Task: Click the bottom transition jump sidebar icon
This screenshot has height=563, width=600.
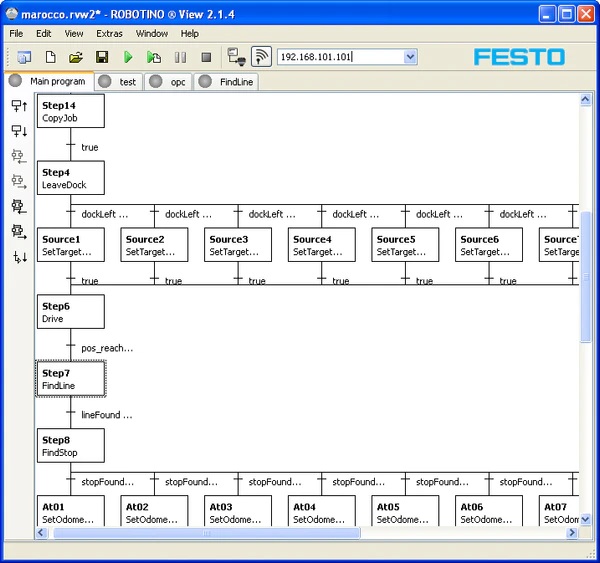Action: (18, 257)
